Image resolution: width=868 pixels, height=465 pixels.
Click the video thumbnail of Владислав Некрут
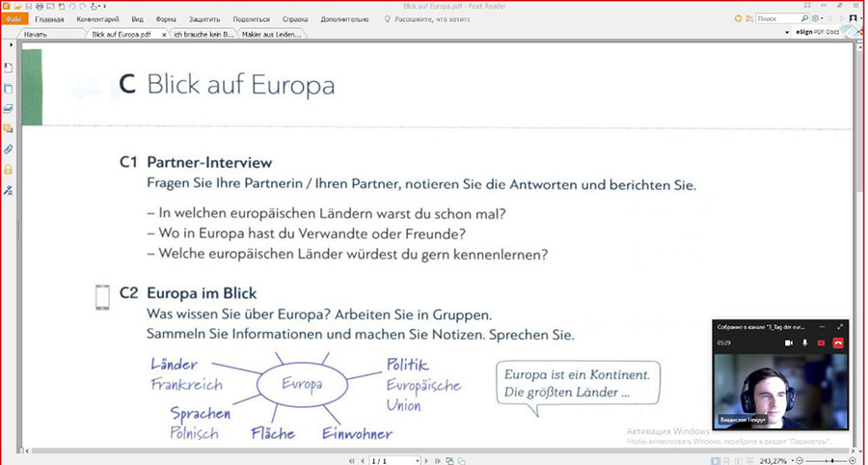click(x=780, y=391)
